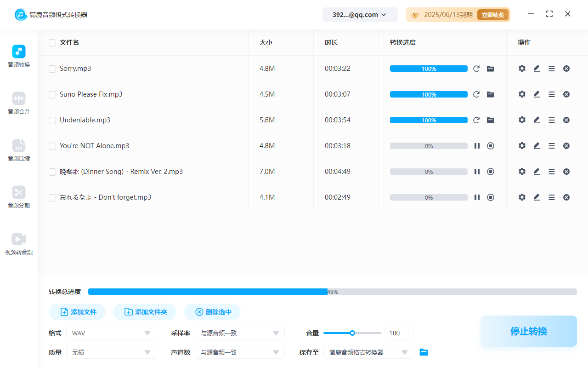The width and height of the screenshot is (588, 368).
Task: Open the 视频转音频 tool
Action: point(18,243)
